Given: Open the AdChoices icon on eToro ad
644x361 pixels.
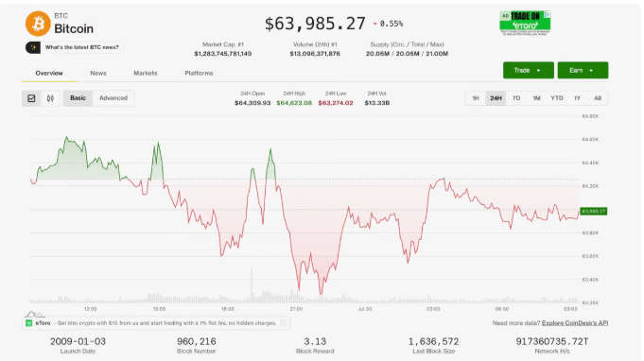Looking at the screenshot, I should coord(548,15).
